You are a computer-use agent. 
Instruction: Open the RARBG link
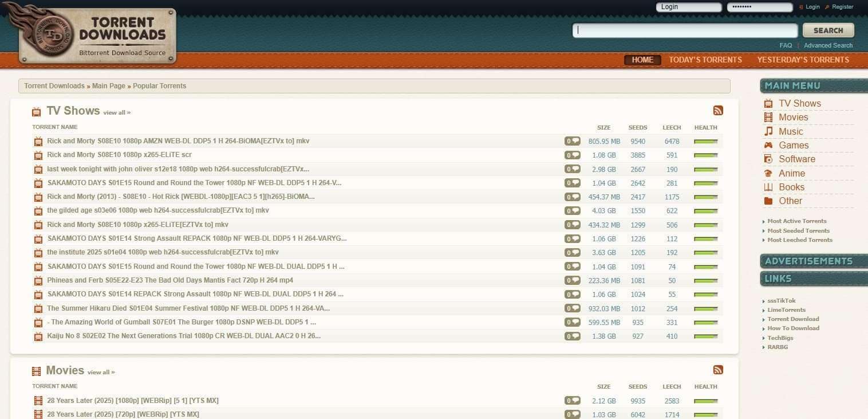(778, 347)
